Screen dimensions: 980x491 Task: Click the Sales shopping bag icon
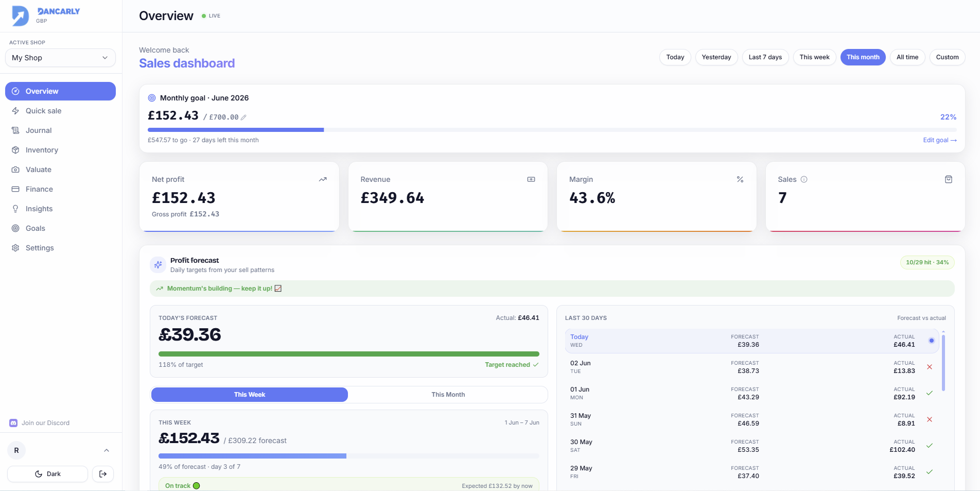click(949, 179)
